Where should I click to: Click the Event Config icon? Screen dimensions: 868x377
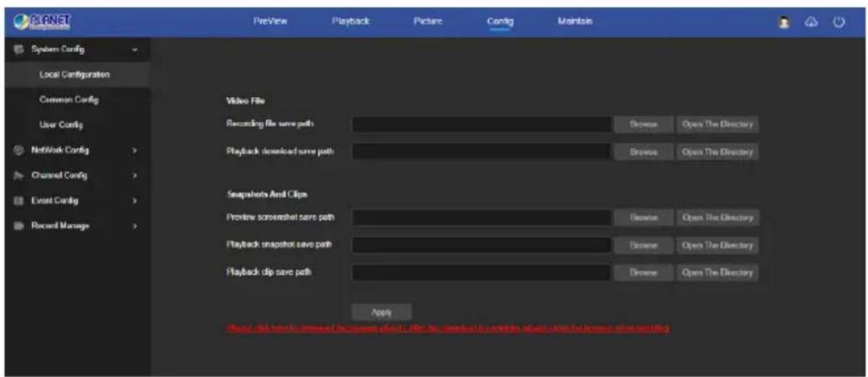tap(19, 201)
